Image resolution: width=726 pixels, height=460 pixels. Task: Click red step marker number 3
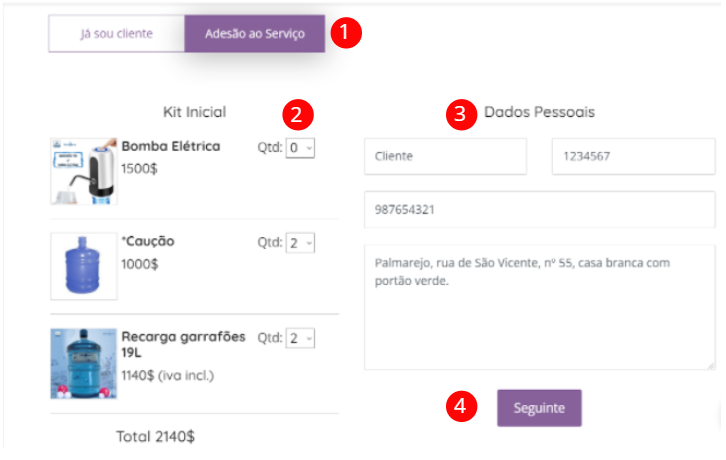tap(461, 114)
